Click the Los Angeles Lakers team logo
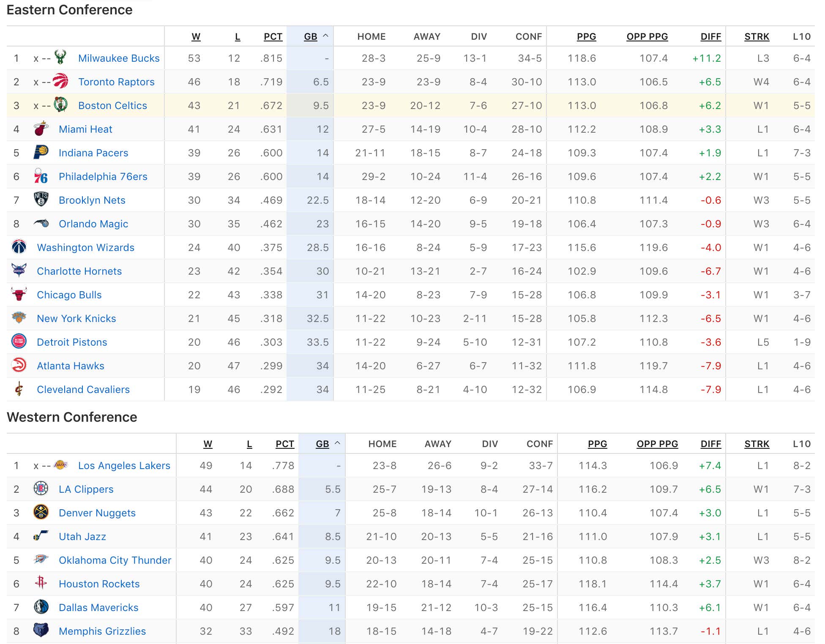 click(60, 465)
